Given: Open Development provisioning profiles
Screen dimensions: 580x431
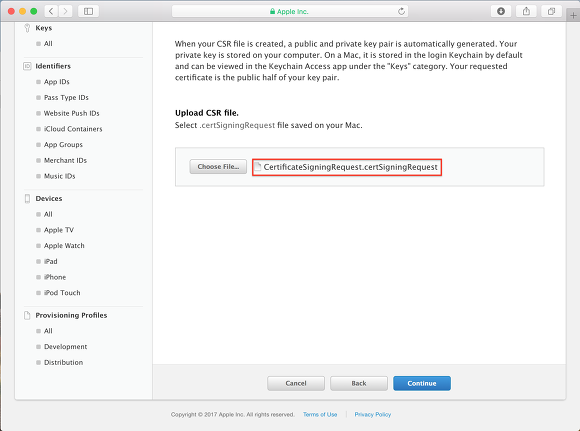Looking at the screenshot, I should (65, 347).
